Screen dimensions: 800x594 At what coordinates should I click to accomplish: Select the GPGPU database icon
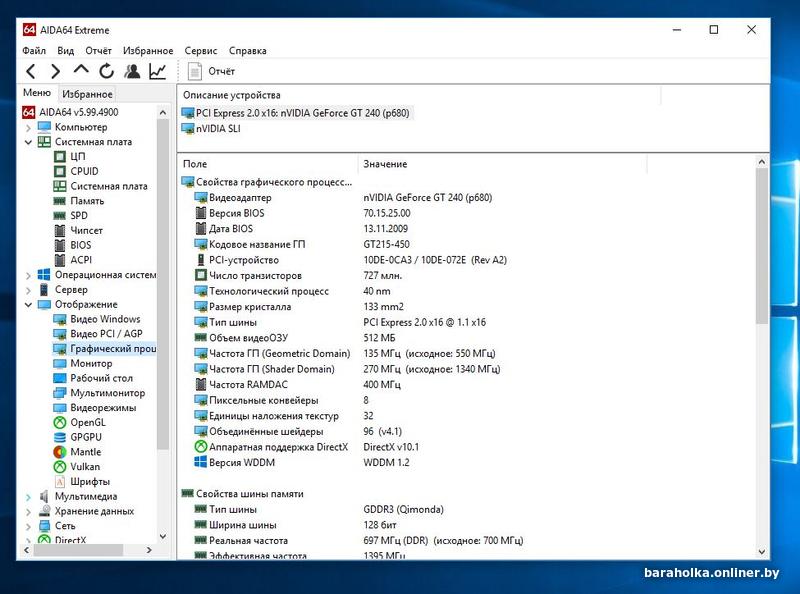click(x=60, y=438)
